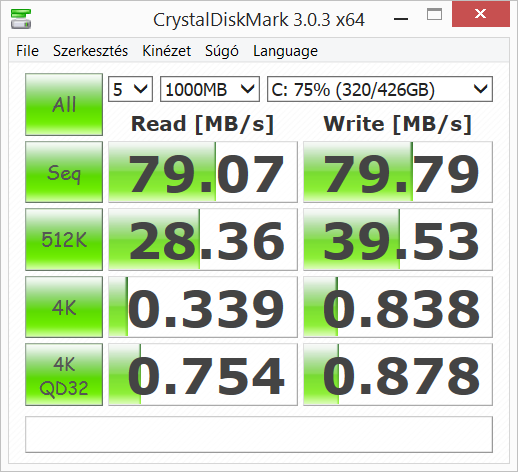Open the Szerkesztés menu
518x472 pixels.
click(90, 51)
